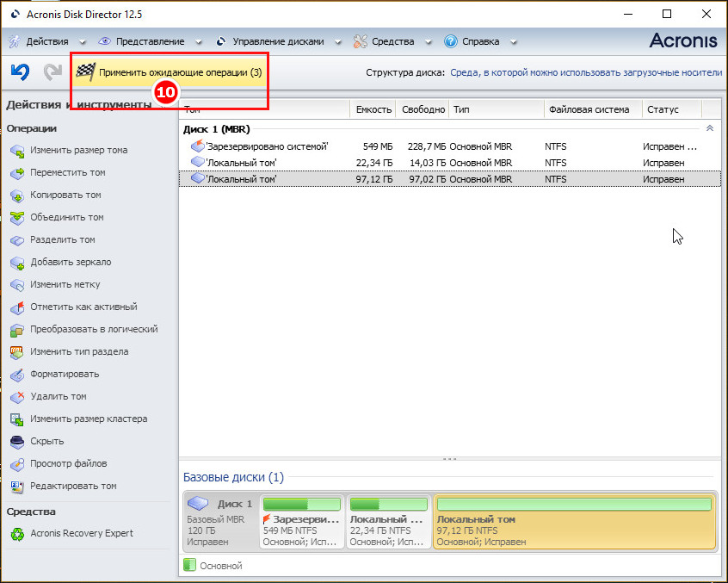Expand the arrow next to Справка
The width and height of the screenshot is (728, 583).
[x=513, y=42]
